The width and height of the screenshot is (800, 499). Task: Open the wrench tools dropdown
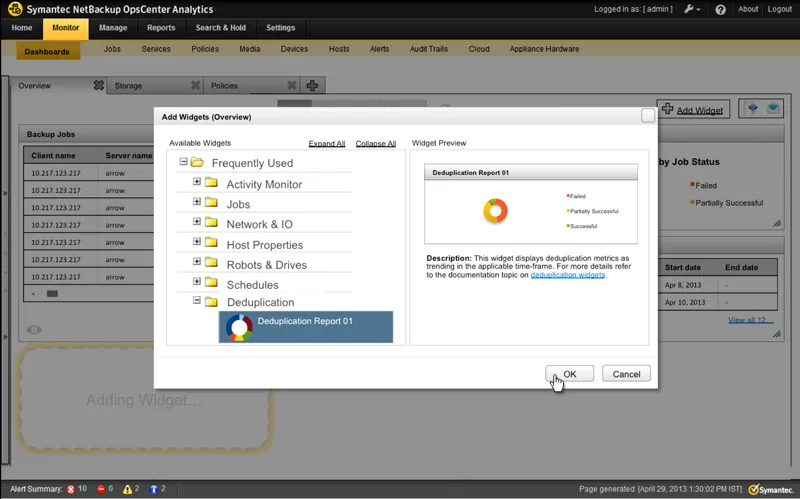(692, 9)
